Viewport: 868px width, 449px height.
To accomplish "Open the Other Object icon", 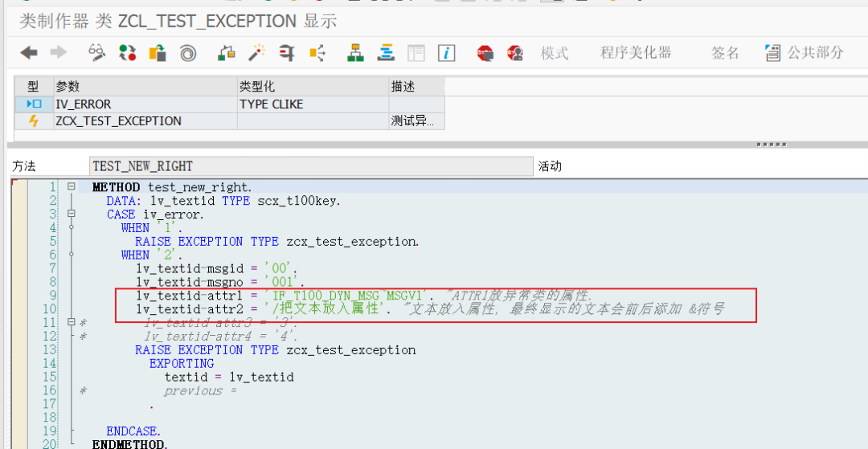I will [x=158, y=53].
